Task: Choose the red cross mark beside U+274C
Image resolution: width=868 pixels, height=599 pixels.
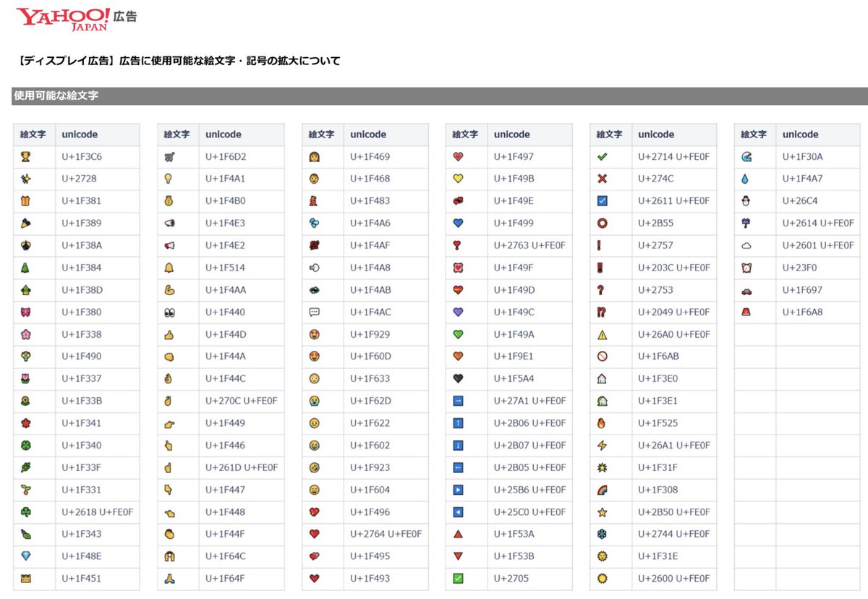Action: pyautogui.click(x=603, y=179)
